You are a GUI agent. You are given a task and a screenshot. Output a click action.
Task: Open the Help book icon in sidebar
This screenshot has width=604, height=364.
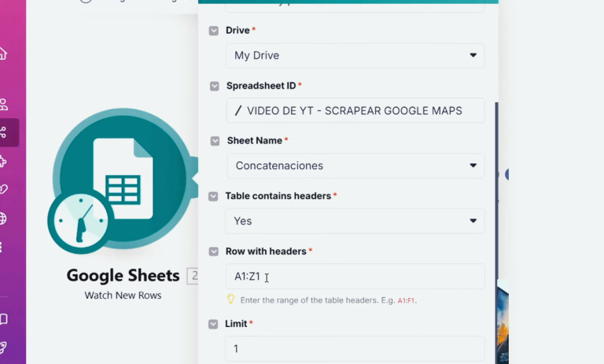(x=4, y=319)
